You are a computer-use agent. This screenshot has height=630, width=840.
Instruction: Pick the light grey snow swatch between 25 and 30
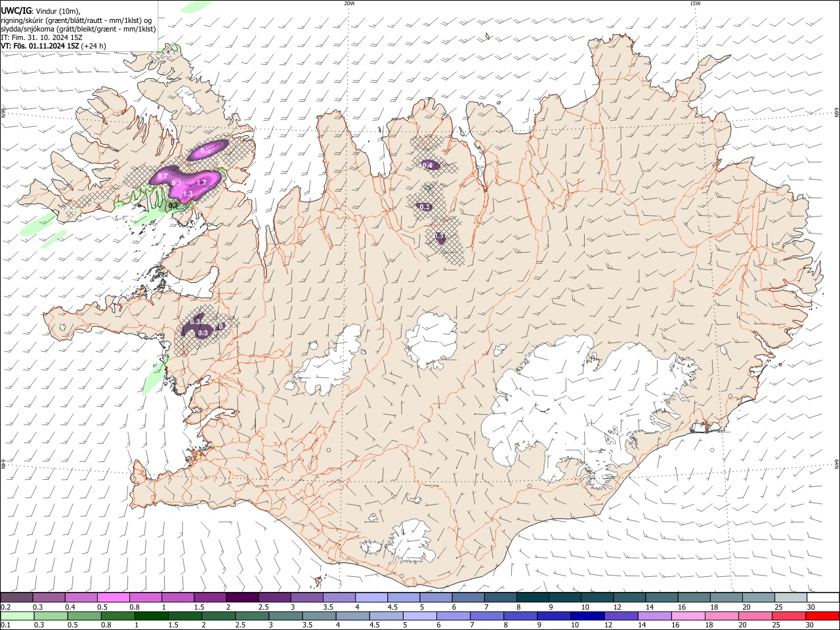click(x=791, y=598)
